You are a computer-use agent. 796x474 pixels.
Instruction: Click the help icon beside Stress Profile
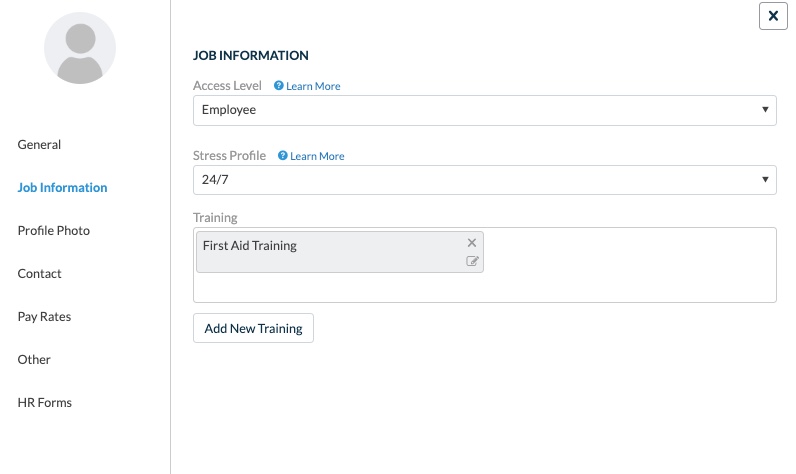[x=282, y=155]
